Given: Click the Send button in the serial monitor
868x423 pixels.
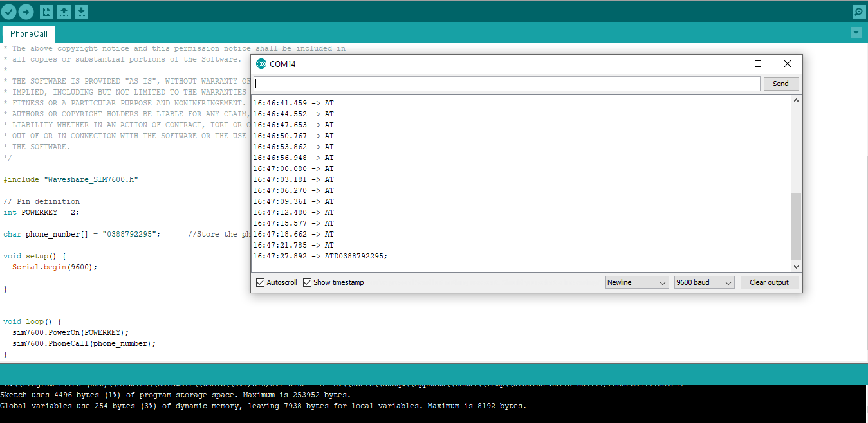Looking at the screenshot, I should pyautogui.click(x=780, y=84).
